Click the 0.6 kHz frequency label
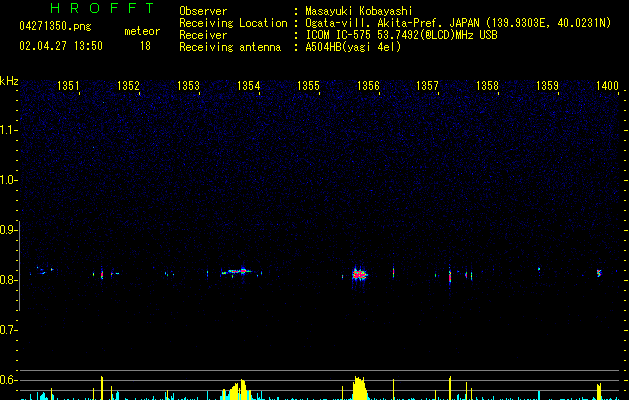The width and height of the screenshot is (629, 400). (x=8, y=380)
